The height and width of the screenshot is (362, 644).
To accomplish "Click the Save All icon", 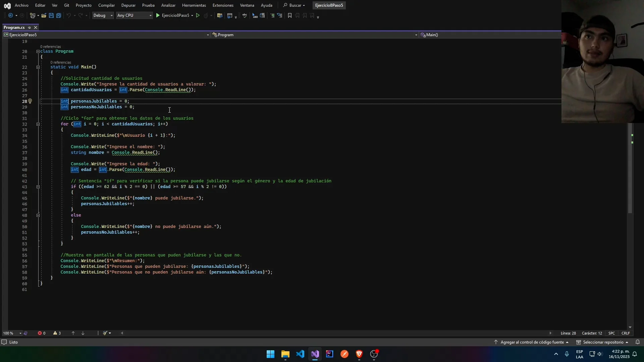I will (58, 15).
